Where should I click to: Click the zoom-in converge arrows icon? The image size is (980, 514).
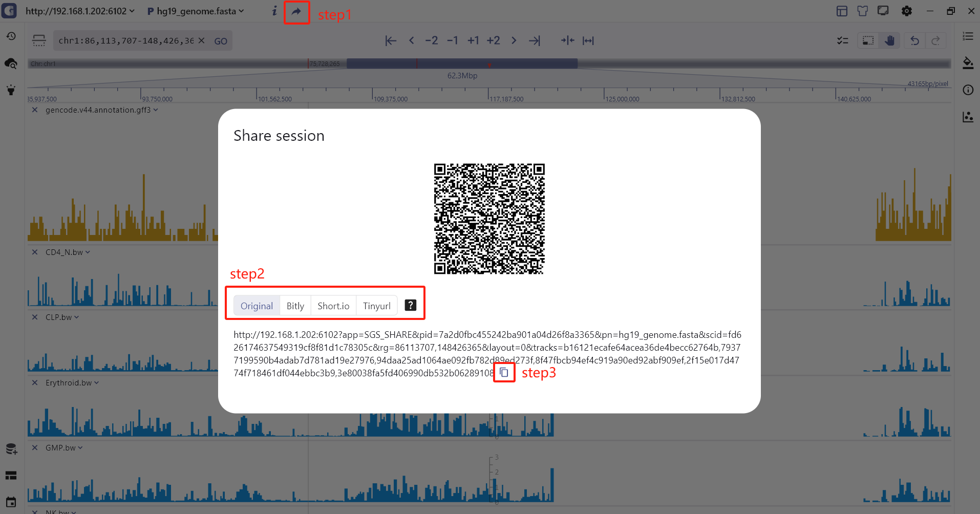coord(567,40)
